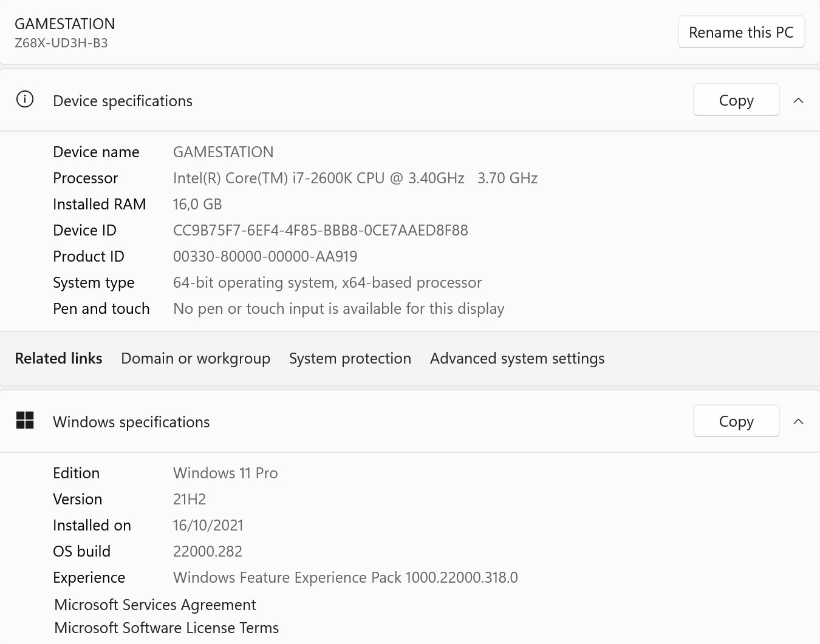Click the OS build label
Screen dimensions: 820x644
coord(81,552)
